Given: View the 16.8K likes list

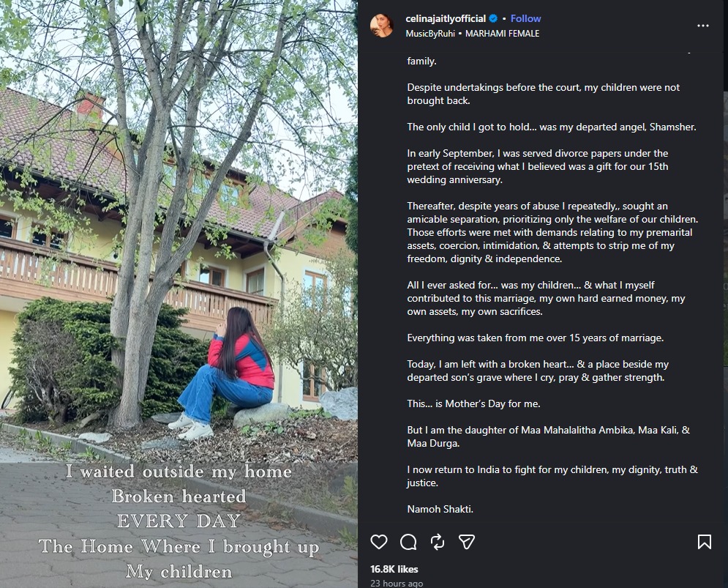Looking at the screenshot, I should pos(394,569).
